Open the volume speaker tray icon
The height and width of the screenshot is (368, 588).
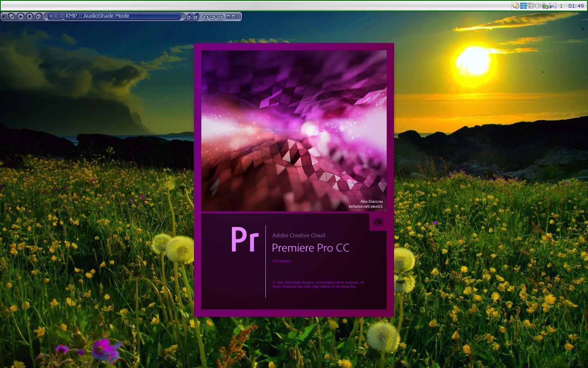[x=538, y=6]
